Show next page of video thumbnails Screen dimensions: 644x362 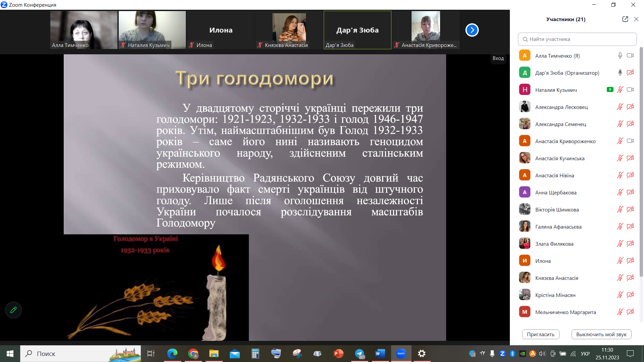point(472,30)
